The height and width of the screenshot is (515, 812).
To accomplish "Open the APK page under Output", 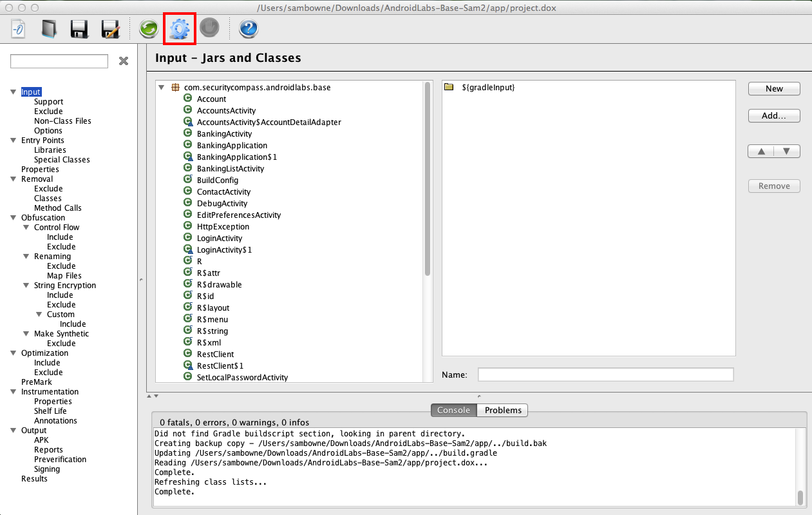I will click(41, 440).
